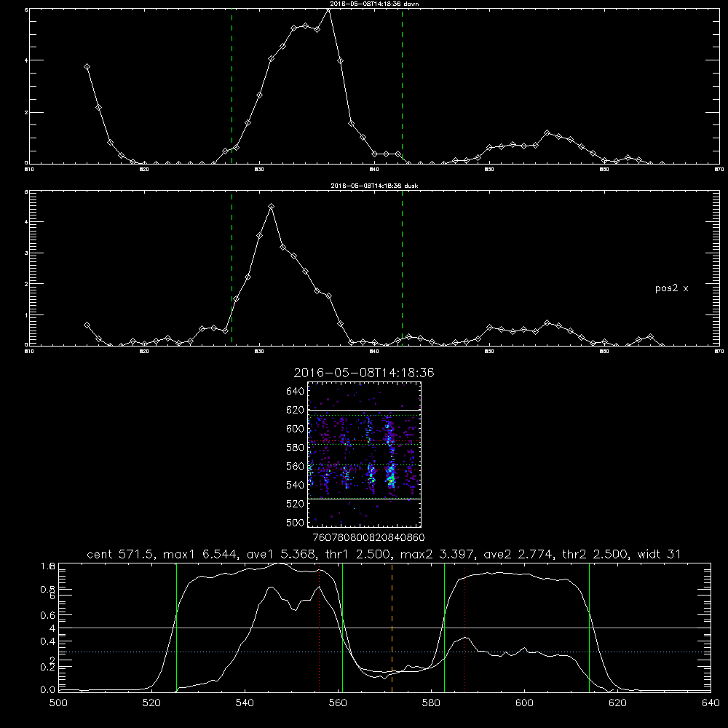Screen dimensions: 728x728
Task: Click the first diamond data point of the dusk plot
Action: (x=87, y=325)
